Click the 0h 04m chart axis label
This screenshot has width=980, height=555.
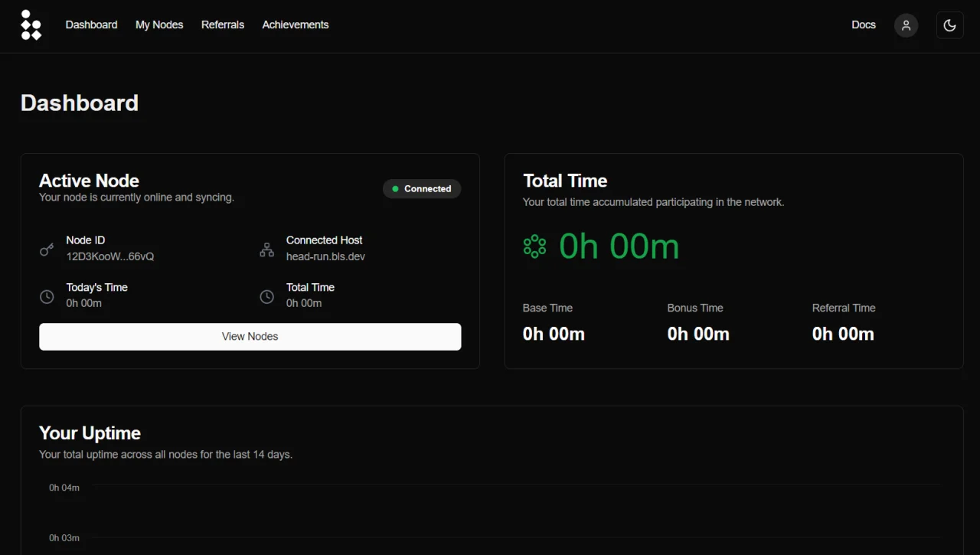point(64,488)
